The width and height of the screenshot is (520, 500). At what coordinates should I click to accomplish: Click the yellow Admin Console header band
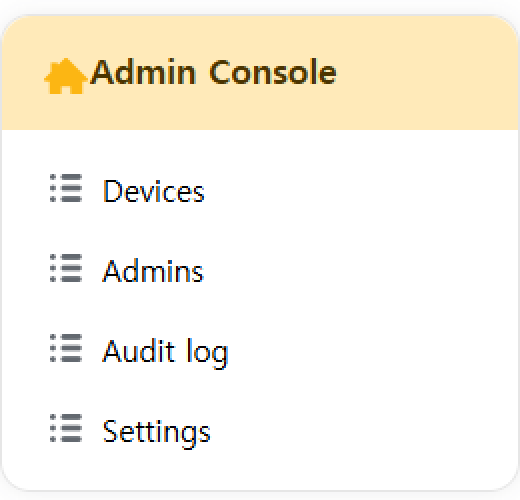(260, 73)
